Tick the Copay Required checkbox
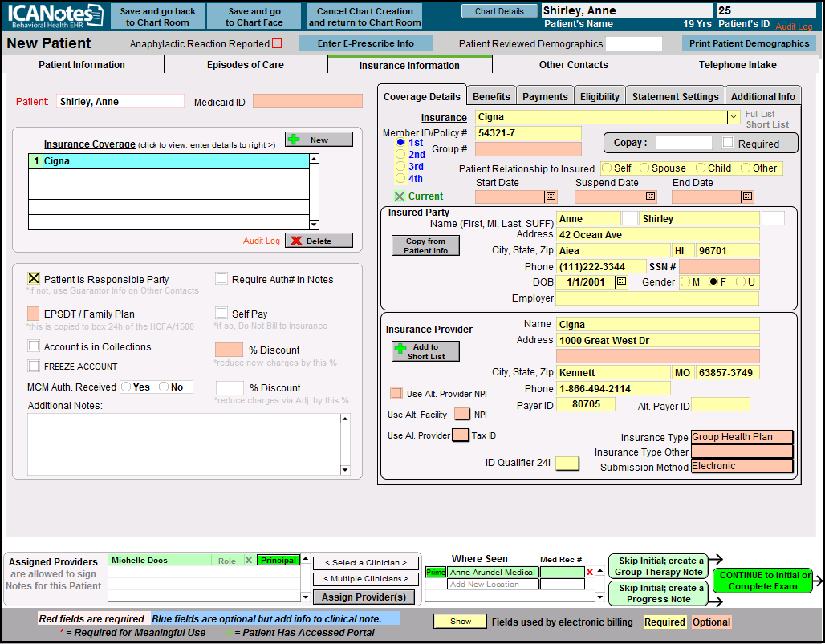This screenshot has width=825, height=644. pos(728,144)
